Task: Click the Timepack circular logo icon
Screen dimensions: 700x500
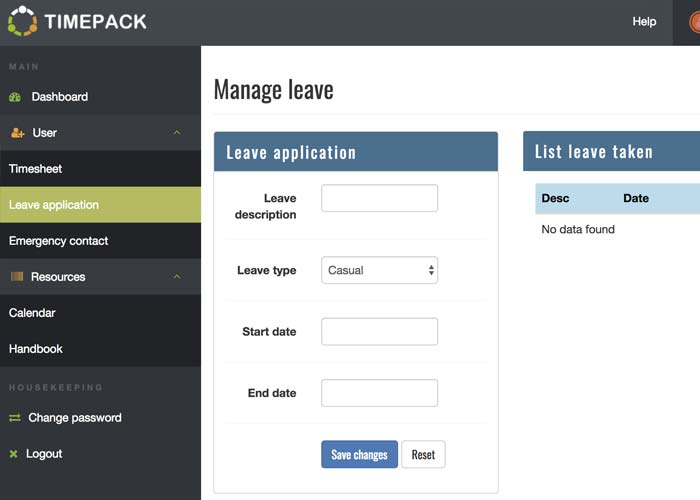Action: pos(22,21)
